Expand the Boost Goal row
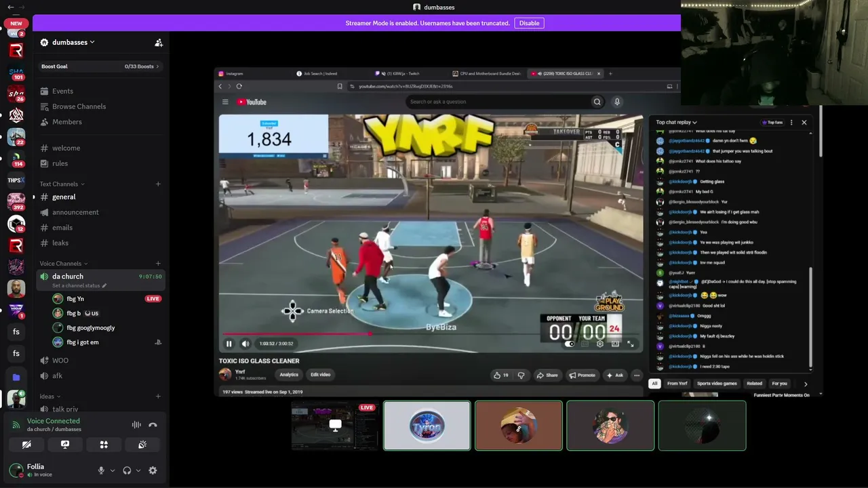868x488 pixels. tap(100, 66)
